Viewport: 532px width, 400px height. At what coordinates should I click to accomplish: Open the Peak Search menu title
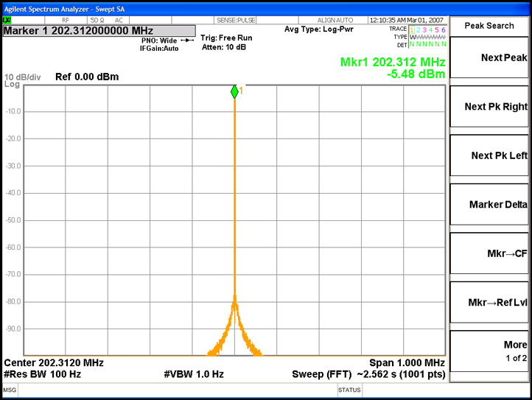pos(489,26)
